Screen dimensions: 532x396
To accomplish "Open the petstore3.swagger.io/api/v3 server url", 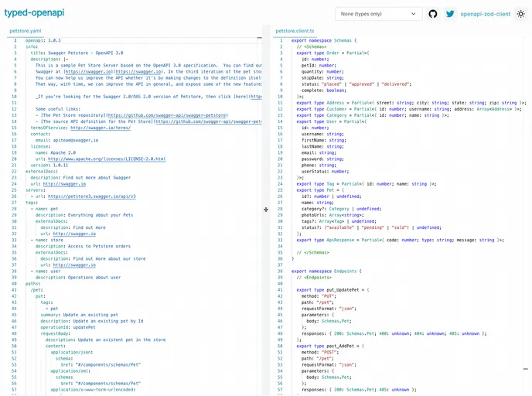I will click(x=91, y=196).
